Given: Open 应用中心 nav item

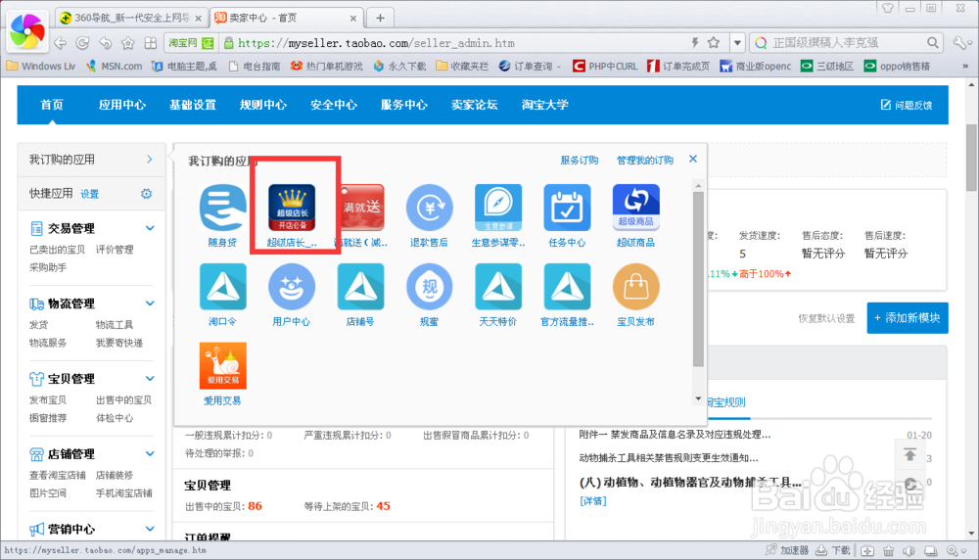Looking at the screenshot, I should [122, 104].
